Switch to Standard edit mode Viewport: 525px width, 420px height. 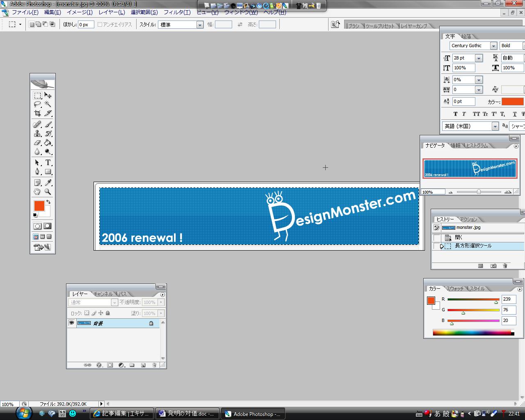click(37, 226)
